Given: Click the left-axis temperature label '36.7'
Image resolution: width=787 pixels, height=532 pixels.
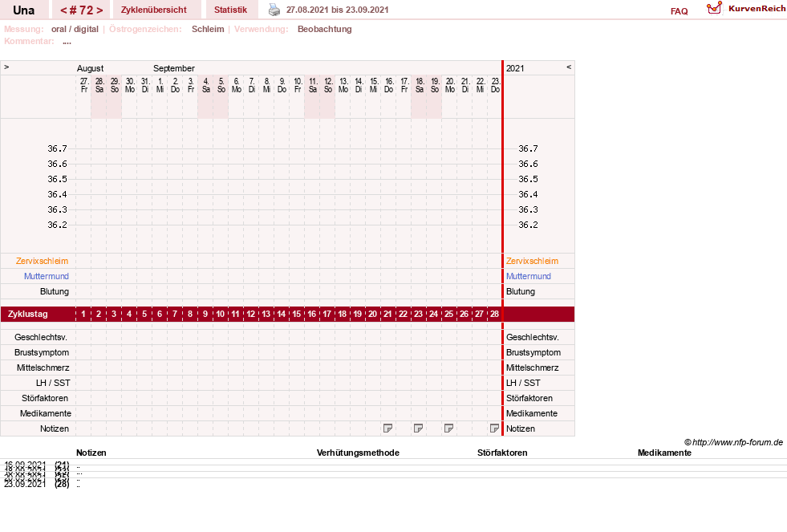Looking at the screenshot, I should [x=57, y=148].
